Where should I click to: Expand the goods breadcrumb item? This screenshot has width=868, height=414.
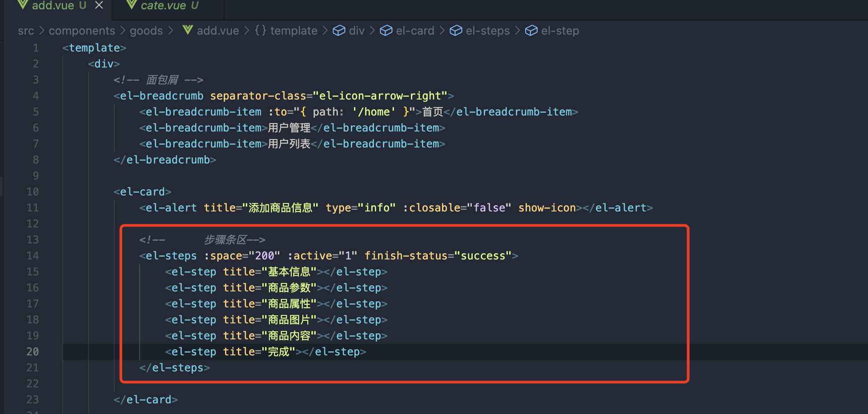pyautogui.click(x=146, y=31)
